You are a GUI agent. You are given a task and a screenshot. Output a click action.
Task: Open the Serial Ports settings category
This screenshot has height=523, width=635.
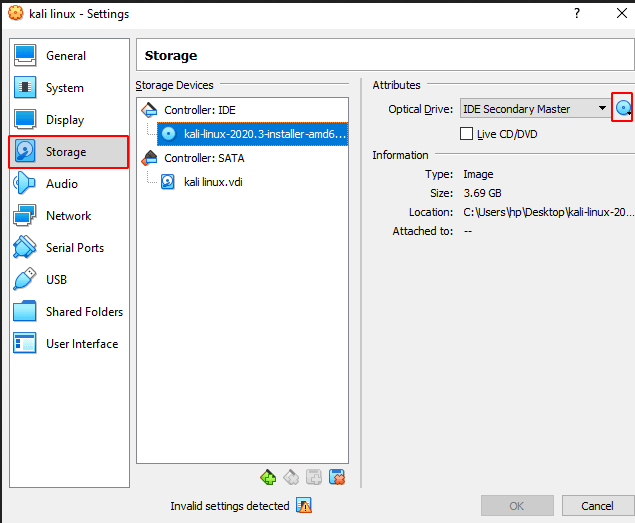[x=69, y=248]
